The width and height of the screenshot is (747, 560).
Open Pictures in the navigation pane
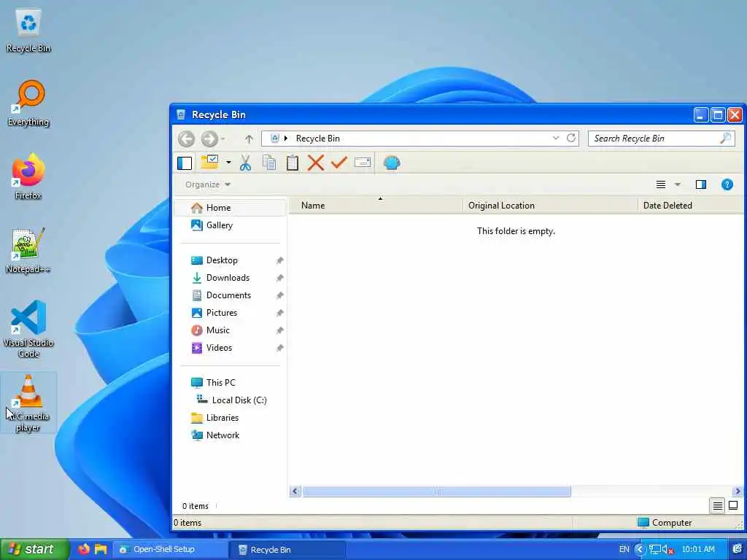pos(231,313)
